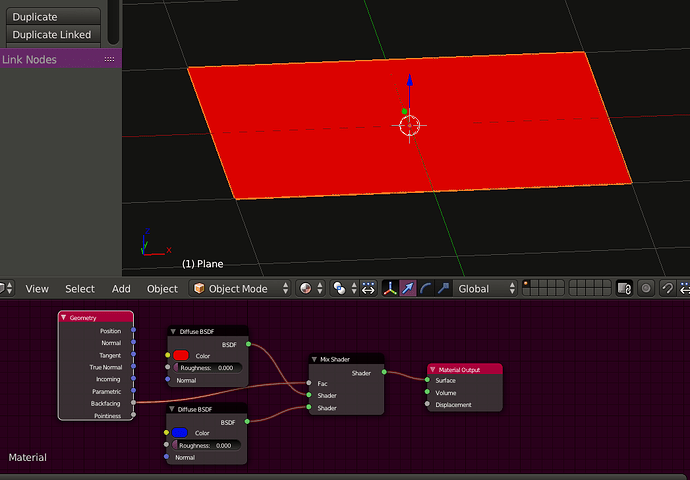Collapse the blue Diffuse BSDF node
690x480 pixels.
click(172, 409)
